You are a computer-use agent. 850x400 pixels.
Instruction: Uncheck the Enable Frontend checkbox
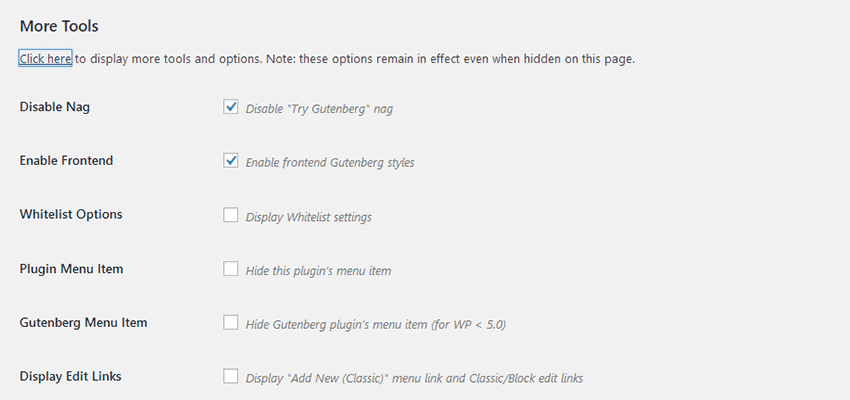coord(231,161)
